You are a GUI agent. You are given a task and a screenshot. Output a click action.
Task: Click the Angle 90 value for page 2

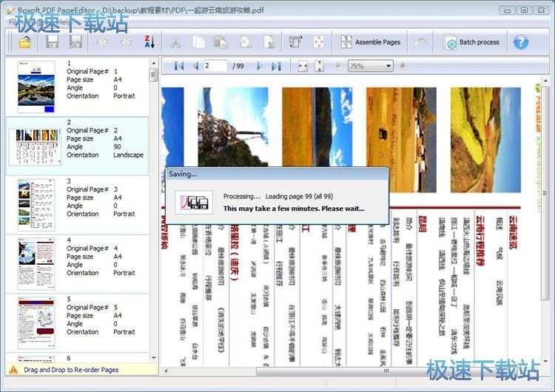coord(117,146)
